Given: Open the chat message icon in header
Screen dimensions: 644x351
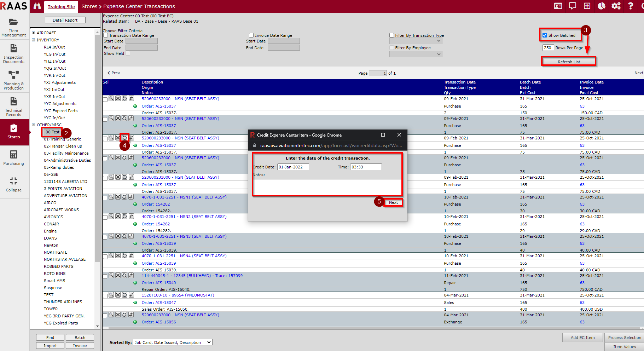Looking at the screenshot, I should point(572,6).
